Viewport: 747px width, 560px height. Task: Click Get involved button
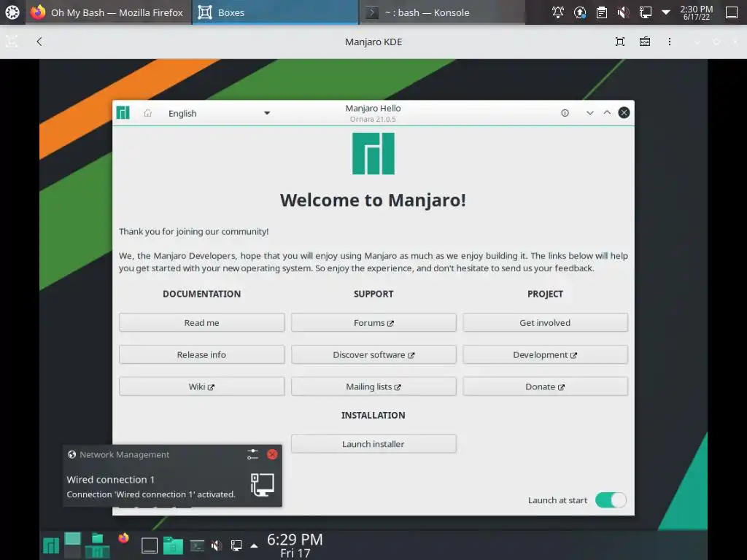click(545, 322)
